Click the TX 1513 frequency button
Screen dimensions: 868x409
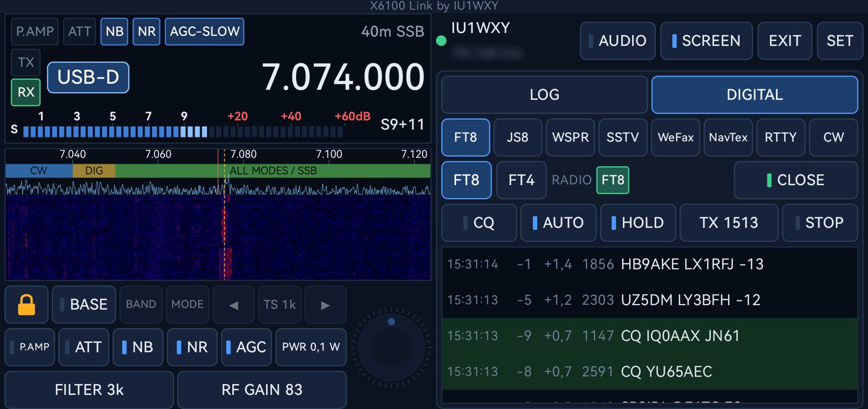click(x=729, y=223)
